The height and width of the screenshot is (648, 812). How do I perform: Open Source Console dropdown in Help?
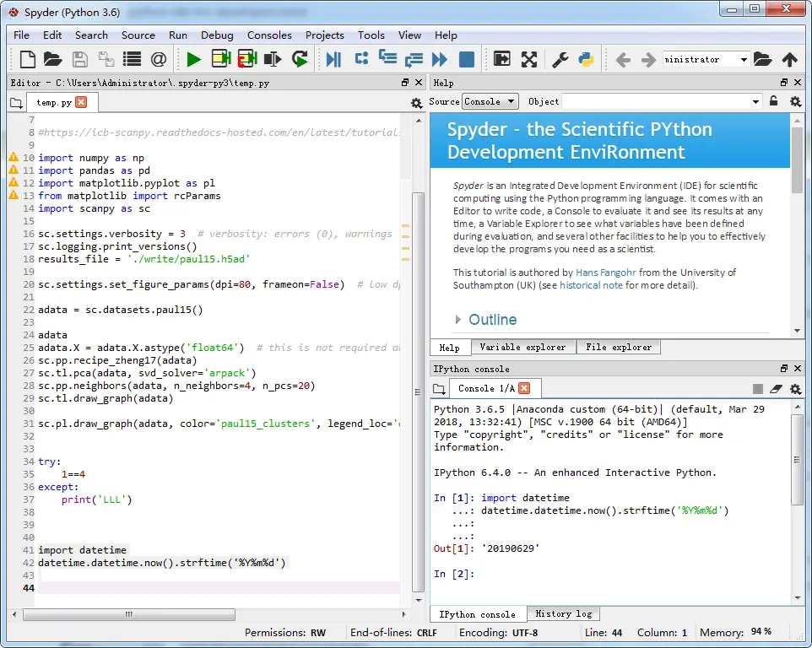click(x=490, y=101)
